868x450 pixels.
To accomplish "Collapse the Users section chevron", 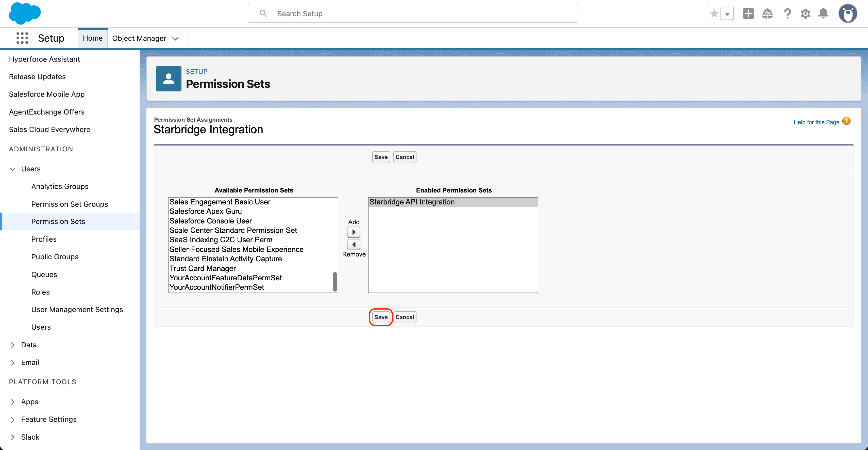I will tap(13, 169).
